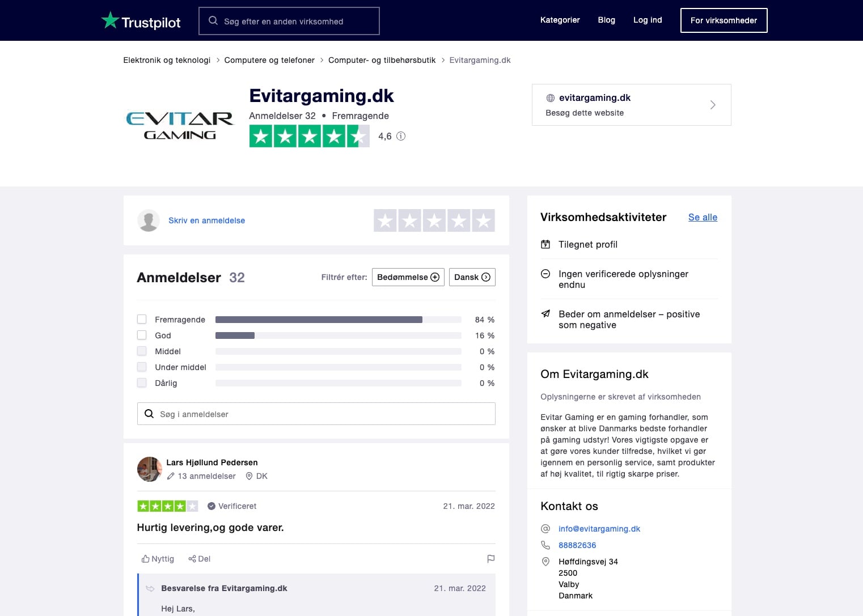863x616 pixels.
Task: Tick the Fremragende filter checkbox
Action: 142,320
